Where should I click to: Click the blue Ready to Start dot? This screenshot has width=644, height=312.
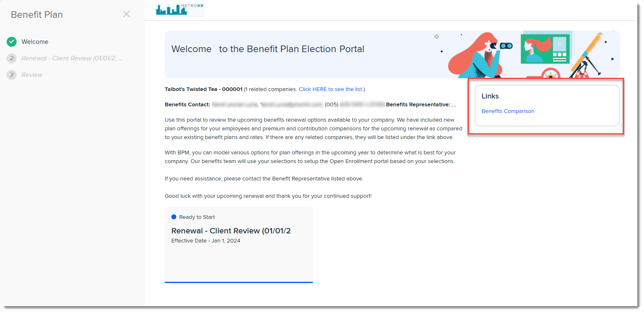174,217
